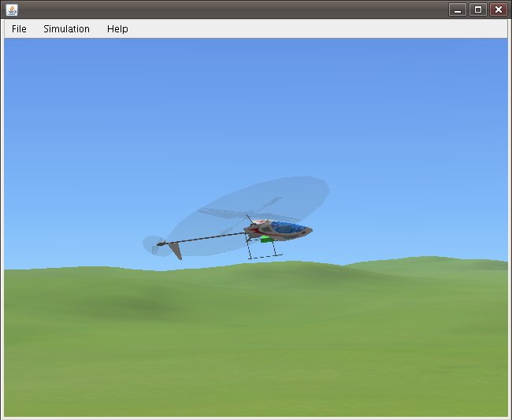Viewport: 512px width, 420px height.
Task: Open the File menu
Action: 19,28
